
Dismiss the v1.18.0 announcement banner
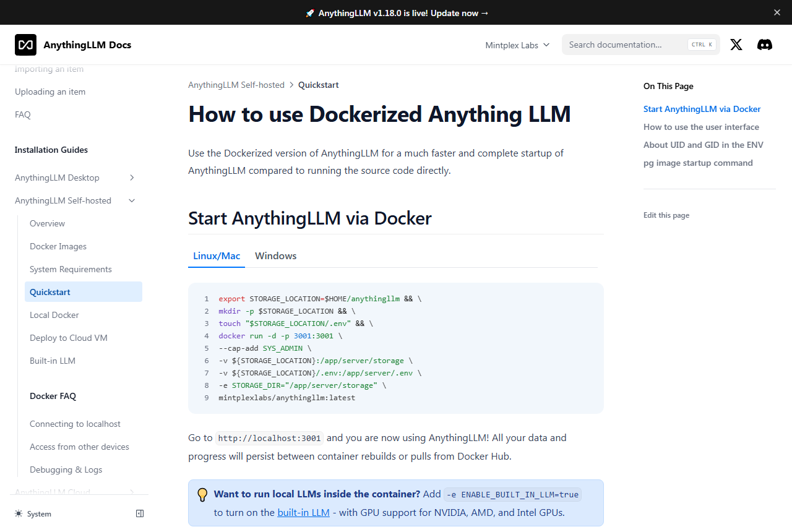(777, 12)
